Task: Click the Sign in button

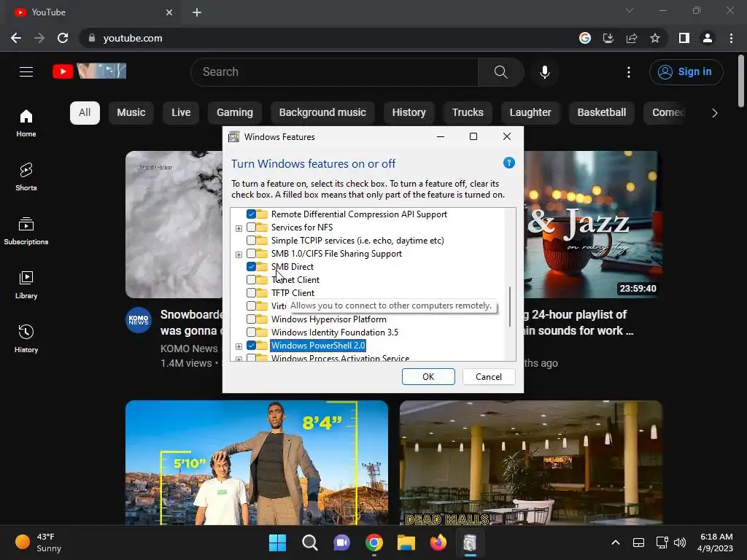Action: click(686, 72)
